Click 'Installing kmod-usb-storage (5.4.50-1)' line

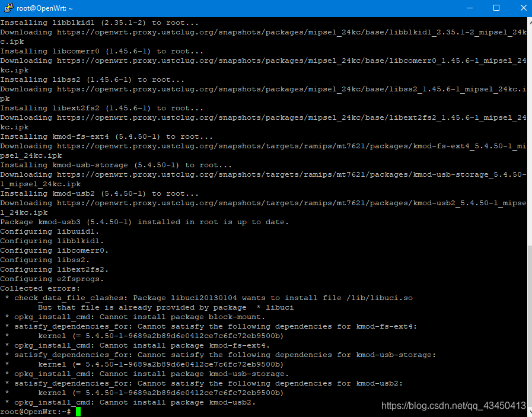click(116, 165)
